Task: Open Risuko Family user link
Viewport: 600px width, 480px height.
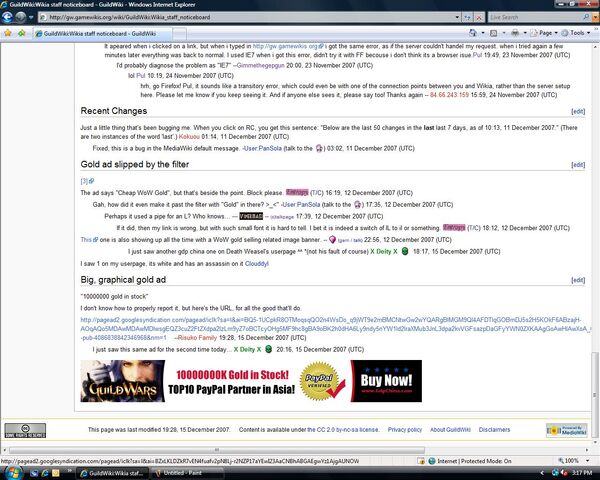Action: 197,338
